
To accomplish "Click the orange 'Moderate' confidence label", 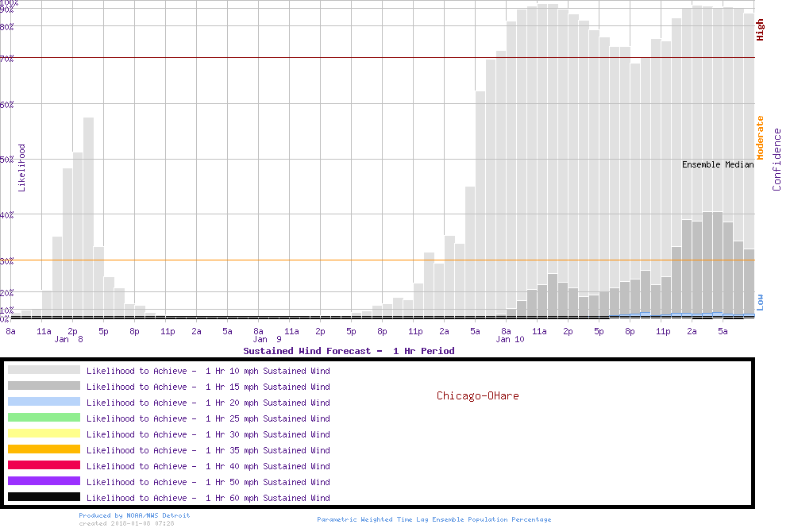I will 760,137.
